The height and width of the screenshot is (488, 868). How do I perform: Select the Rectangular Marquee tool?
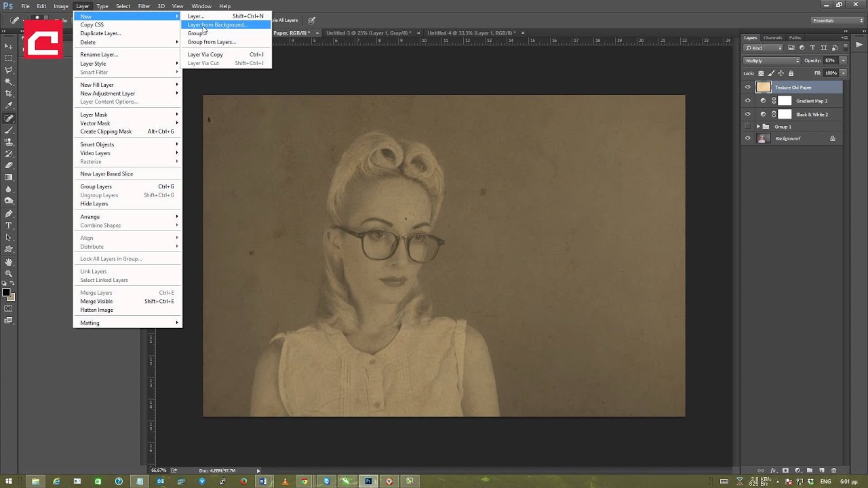[9, 58]
